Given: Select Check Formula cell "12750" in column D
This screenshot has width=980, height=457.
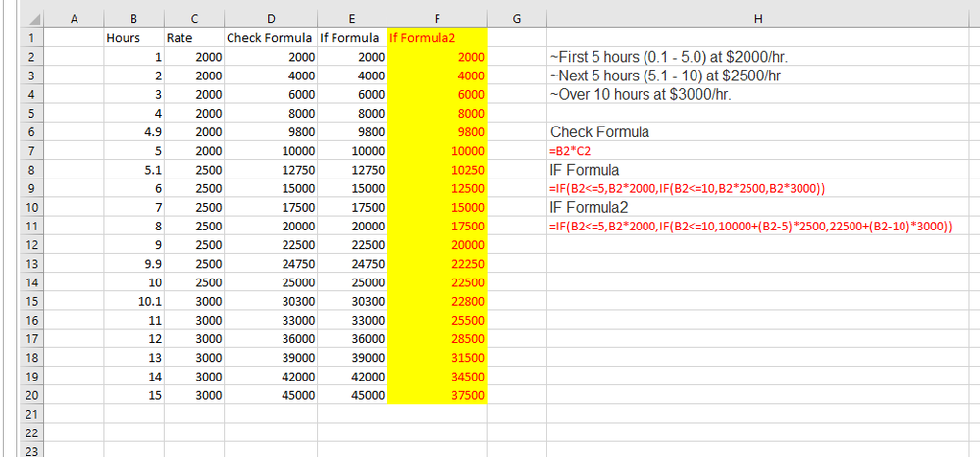Looking at the screenshot, I should tap(271, 170).
